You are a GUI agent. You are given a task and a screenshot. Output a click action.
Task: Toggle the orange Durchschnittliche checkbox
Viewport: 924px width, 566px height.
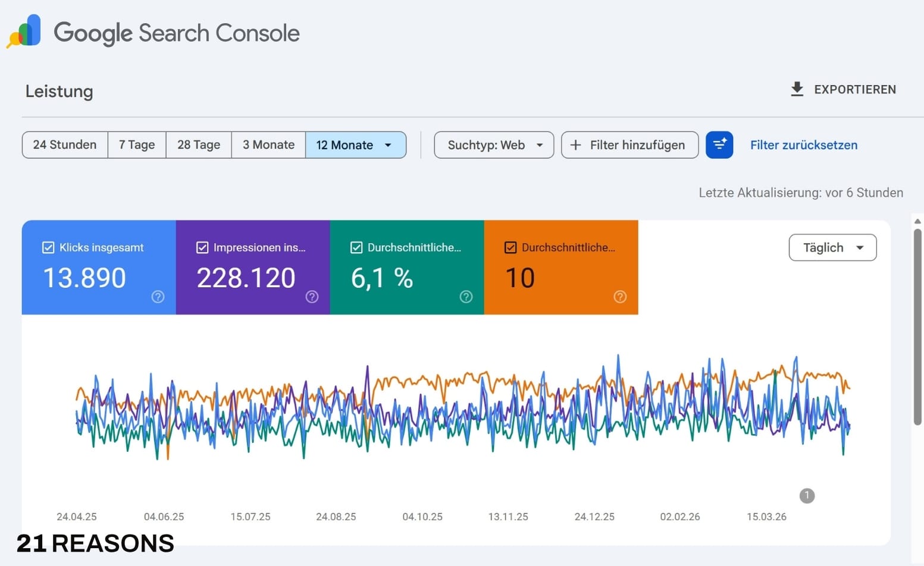(510, 247)
